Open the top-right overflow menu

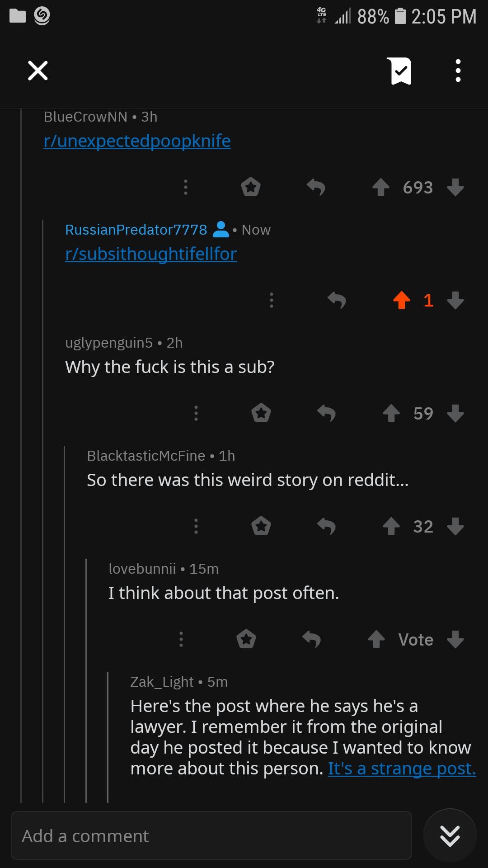(458, 71)
